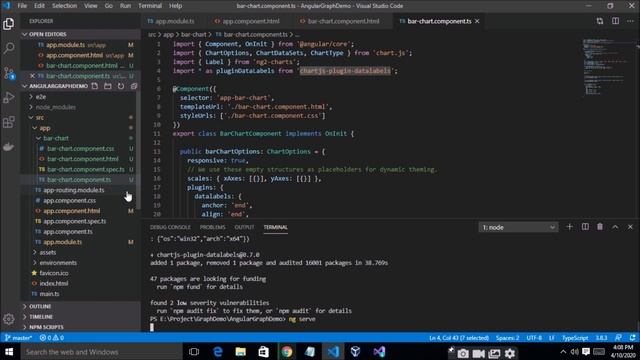Screen dimensions: 640x360
Task: Switch to the app.component.html editor tab
Action: [x=250, y=21]
